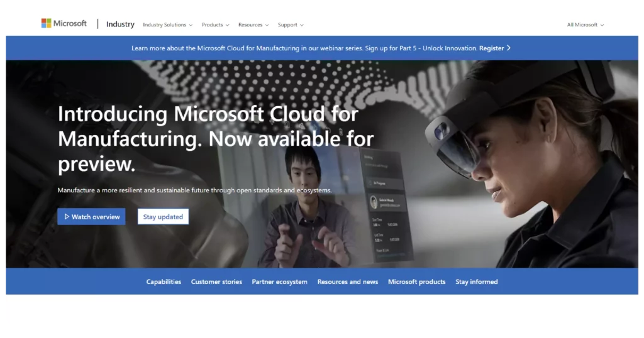This screenshot has width=644, height=338.
Task: Click the Microsoft logo
Action: point(64,23)
